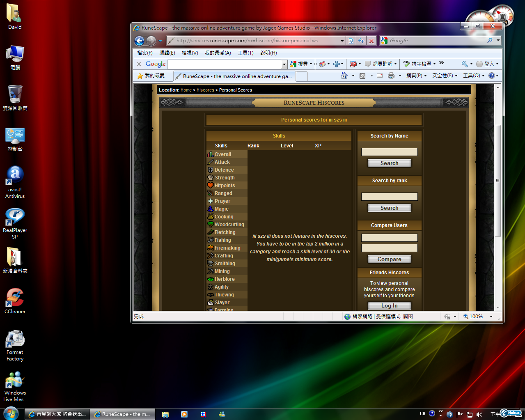Screen dimensions: 525x420
Task: Click the Google toolbar popup blocker icon
Action: 353,64
